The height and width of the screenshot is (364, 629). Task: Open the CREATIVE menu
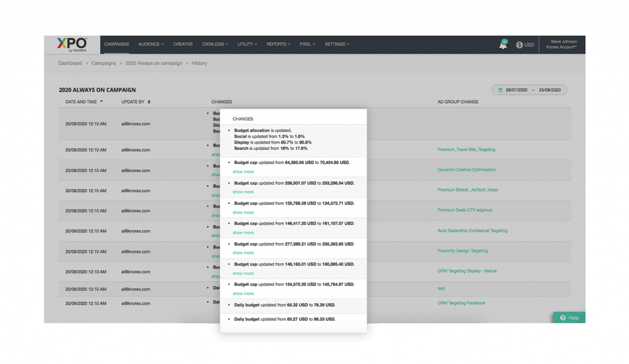pos(182,44)
